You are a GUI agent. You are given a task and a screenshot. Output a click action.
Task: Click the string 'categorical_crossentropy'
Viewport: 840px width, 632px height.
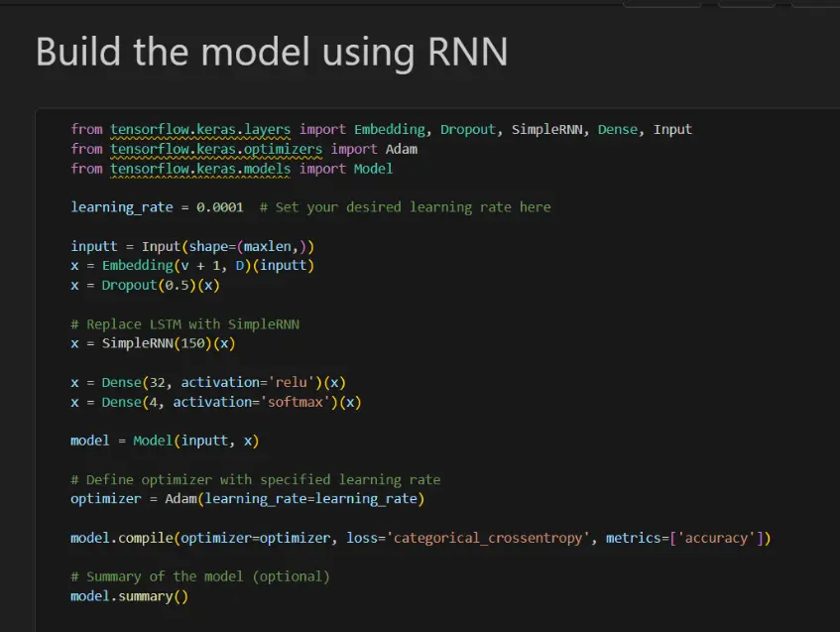488,538
